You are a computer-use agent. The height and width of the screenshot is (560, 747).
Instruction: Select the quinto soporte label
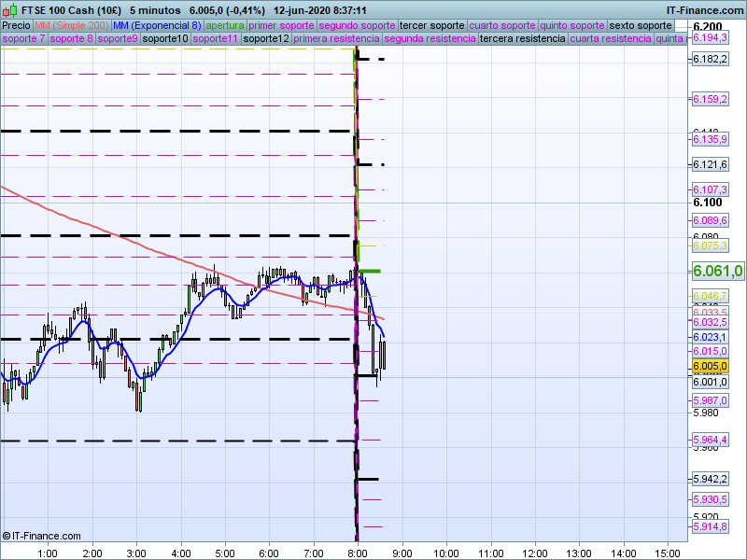click(572, 26)
